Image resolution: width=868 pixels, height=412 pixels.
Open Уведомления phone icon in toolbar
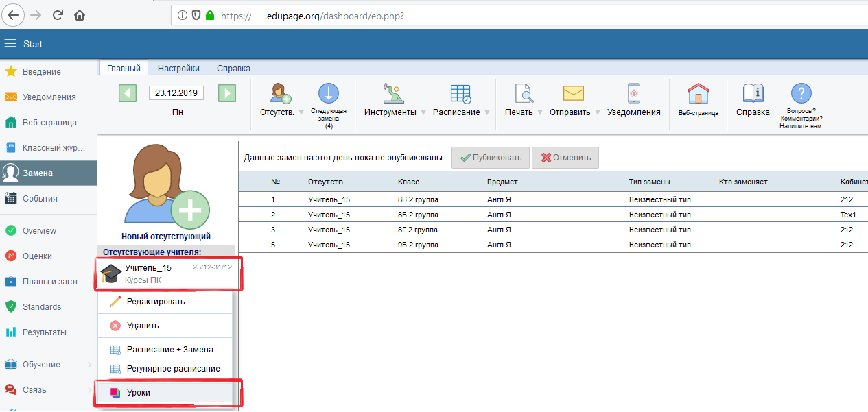[x=633, y=95]
